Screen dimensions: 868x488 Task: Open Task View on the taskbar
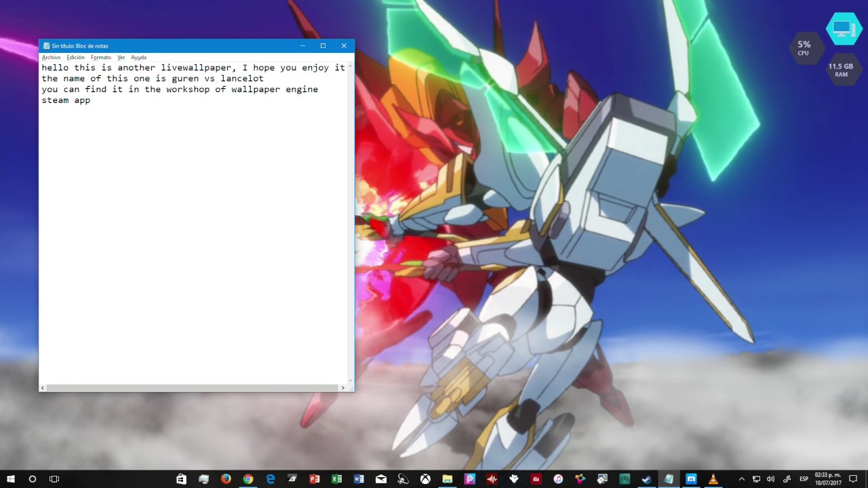click(x=54, y=479)
